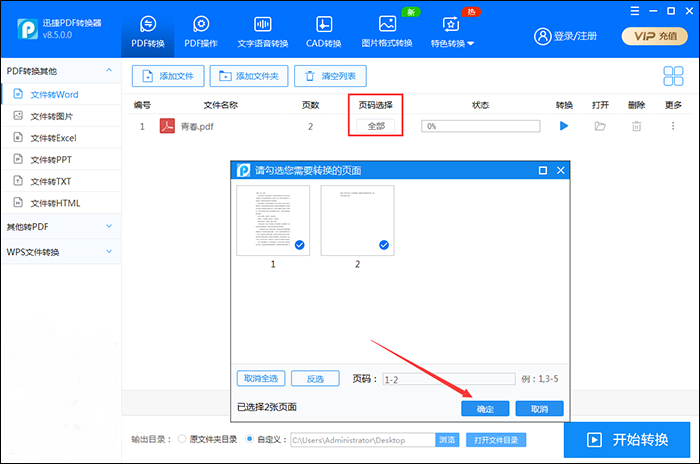Click the 全部 page selection button
The width and height of the screenshot is (700, 464).
(375, 126)
